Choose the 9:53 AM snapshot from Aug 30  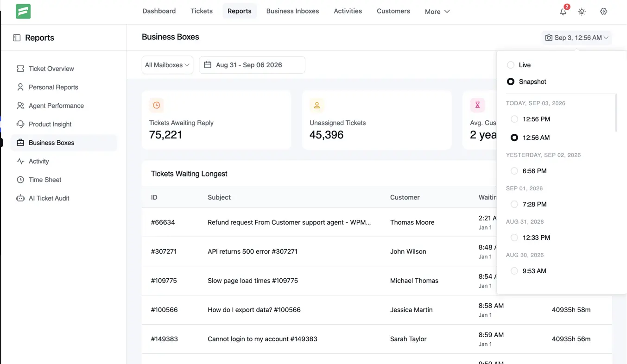[x=514, y=271]
